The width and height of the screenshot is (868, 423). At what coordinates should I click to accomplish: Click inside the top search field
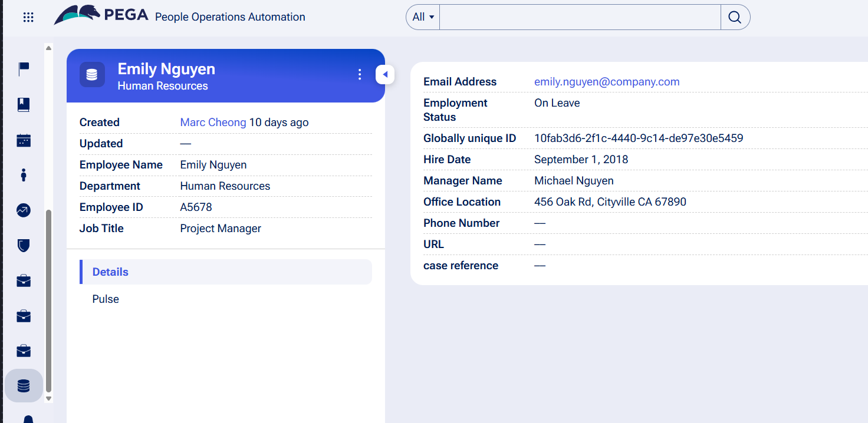pyautogui.click(x=580, y=17)
